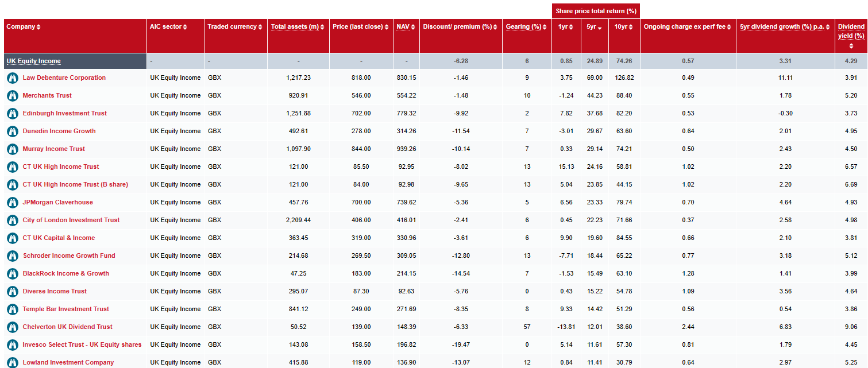Click binoculars icon beside Invesco Select Trust

13,345
